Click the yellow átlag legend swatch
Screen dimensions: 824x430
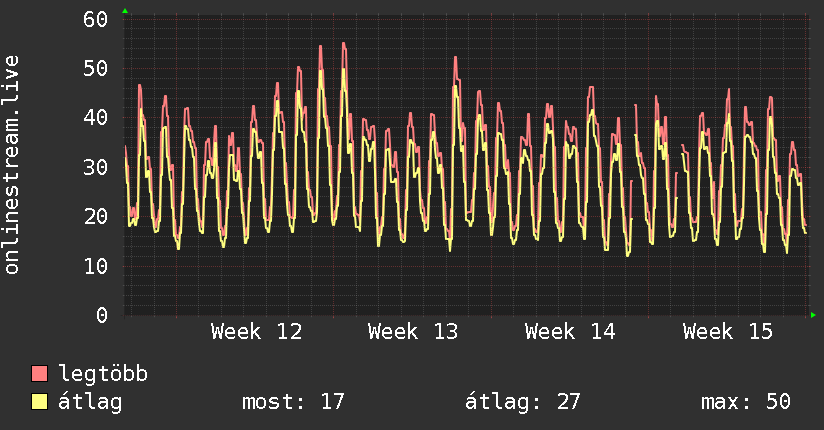[39, 402]
